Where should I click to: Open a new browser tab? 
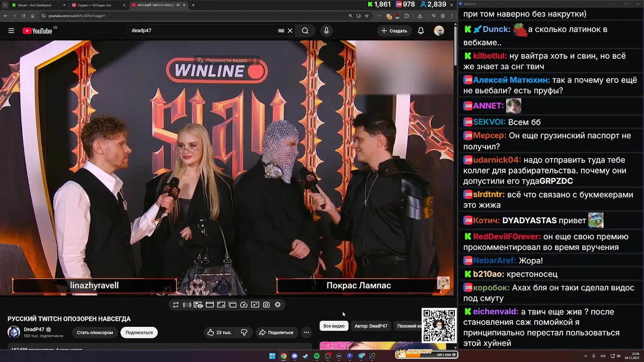tap(193, 5)
